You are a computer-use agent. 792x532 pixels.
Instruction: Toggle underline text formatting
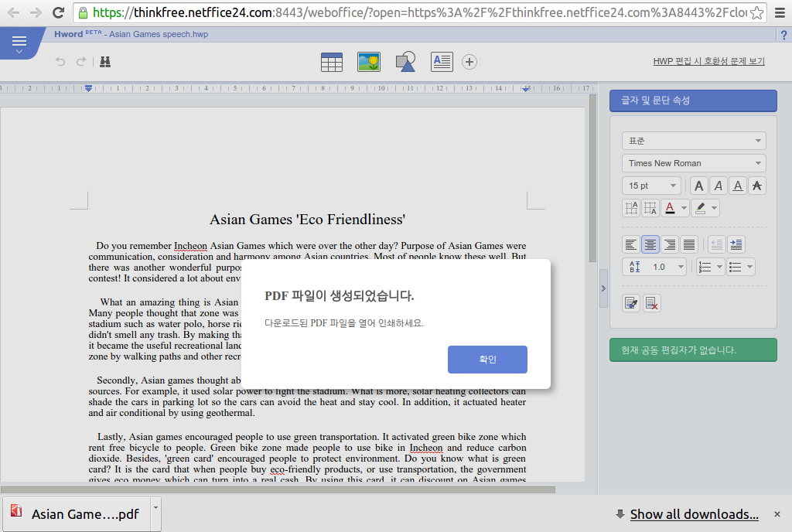coord(738,186)
